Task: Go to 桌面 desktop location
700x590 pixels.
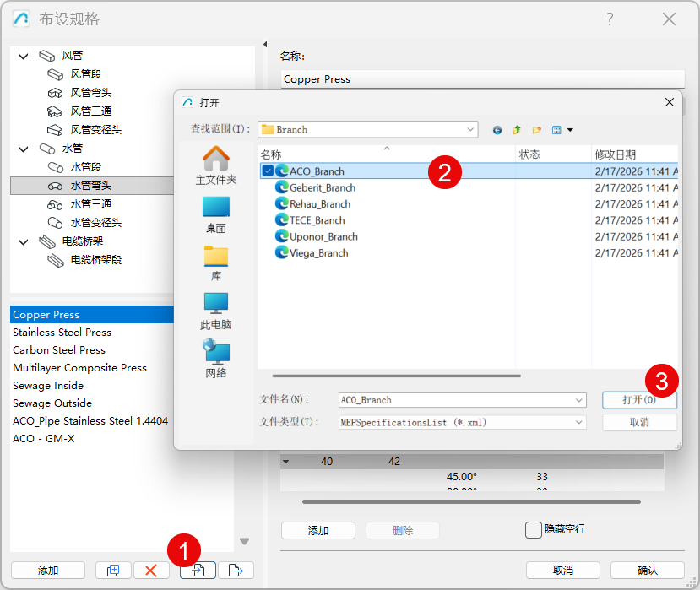Action: coord(216,214)
